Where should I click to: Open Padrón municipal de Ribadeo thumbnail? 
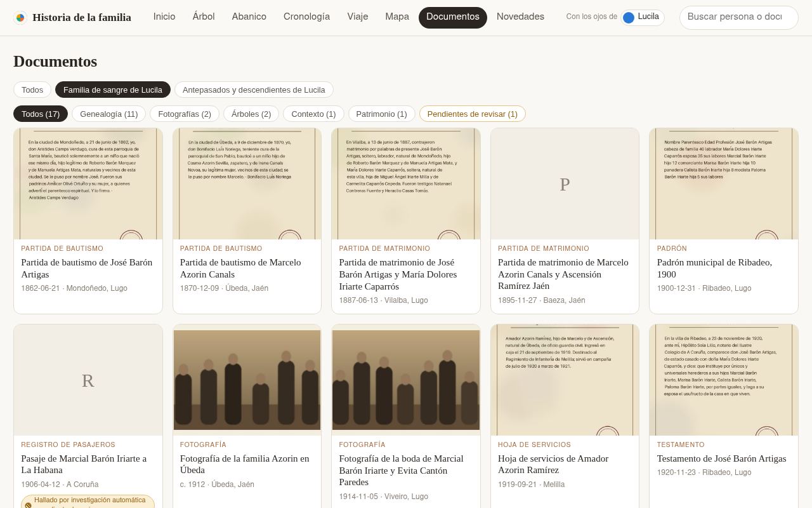pyautogui.click(x=724, y=184)
